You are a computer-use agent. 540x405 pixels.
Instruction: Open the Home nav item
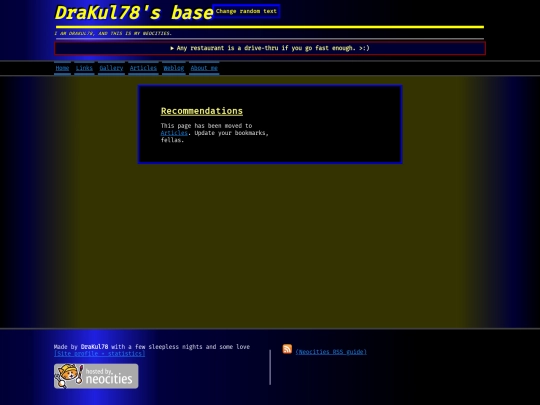(x=62, y=68)
